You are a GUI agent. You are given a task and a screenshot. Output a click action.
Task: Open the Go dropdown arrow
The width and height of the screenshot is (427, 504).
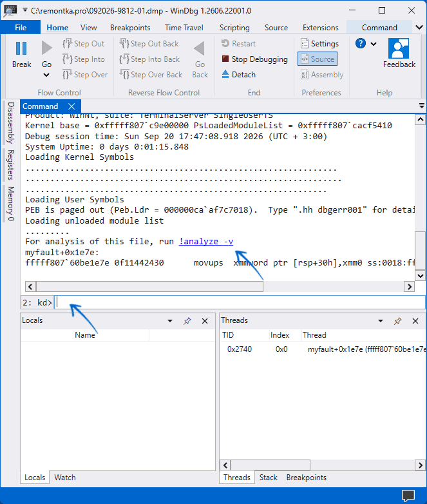point(46,75)
